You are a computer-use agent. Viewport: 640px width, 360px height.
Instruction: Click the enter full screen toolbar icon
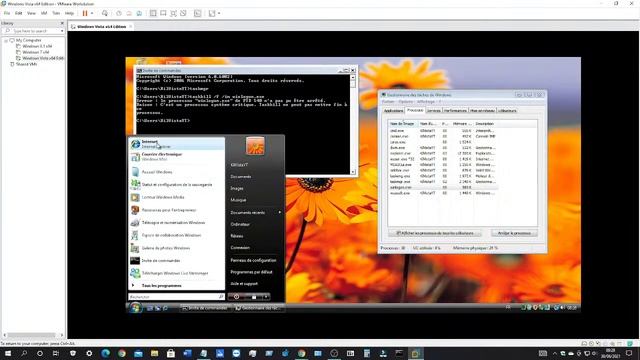pos(173,13)
